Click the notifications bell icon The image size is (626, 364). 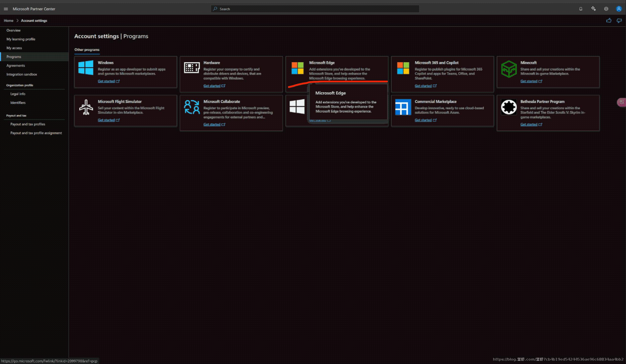(x=581, y=9)
